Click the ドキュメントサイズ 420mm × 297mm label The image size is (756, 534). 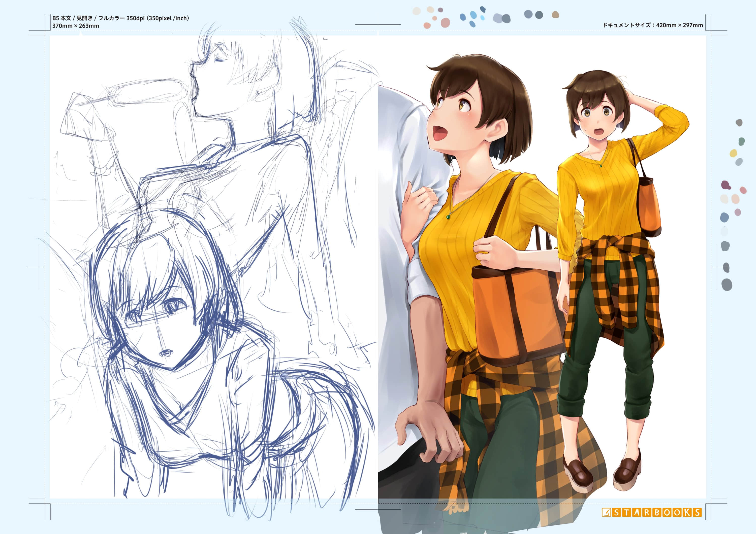(x=653, y=25)
